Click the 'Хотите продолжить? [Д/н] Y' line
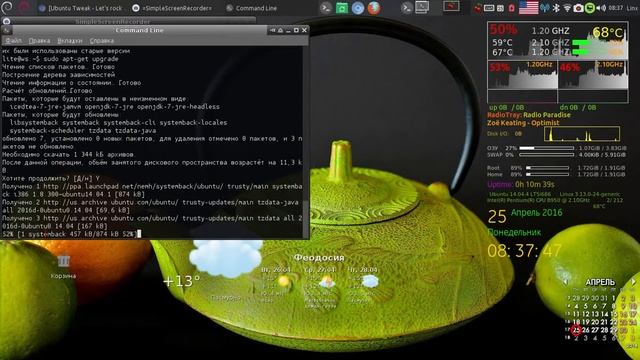The image size is (640, 360). [x=51, y=178]
